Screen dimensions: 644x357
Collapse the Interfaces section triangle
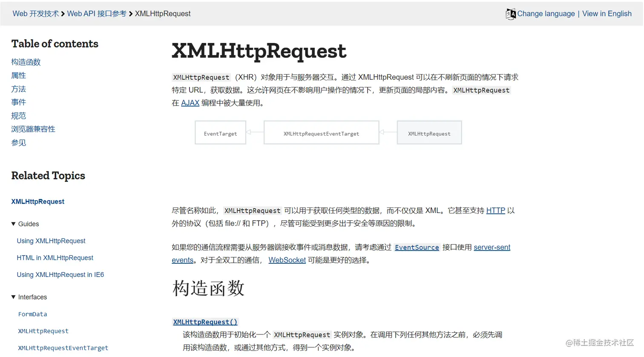[x=14, y=297]
